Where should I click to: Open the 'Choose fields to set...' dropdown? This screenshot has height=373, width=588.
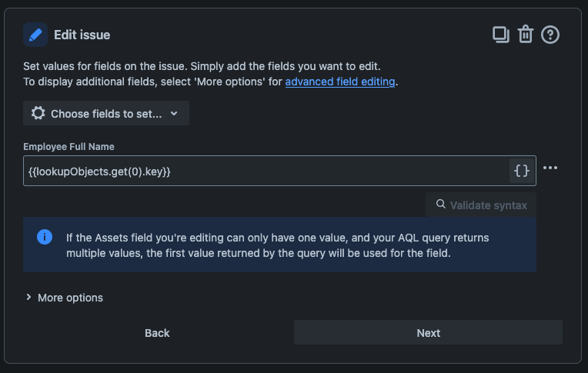[x=106, y=113]
